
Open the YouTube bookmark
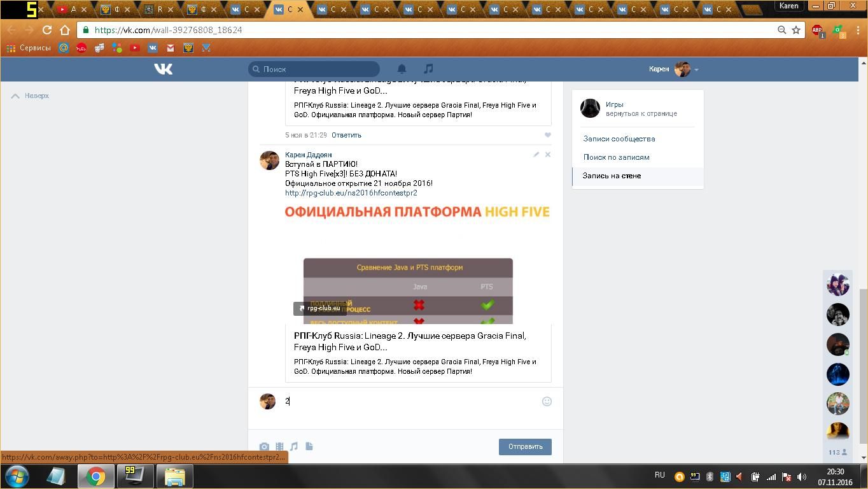pyautogui.click(x=135, y=48)
